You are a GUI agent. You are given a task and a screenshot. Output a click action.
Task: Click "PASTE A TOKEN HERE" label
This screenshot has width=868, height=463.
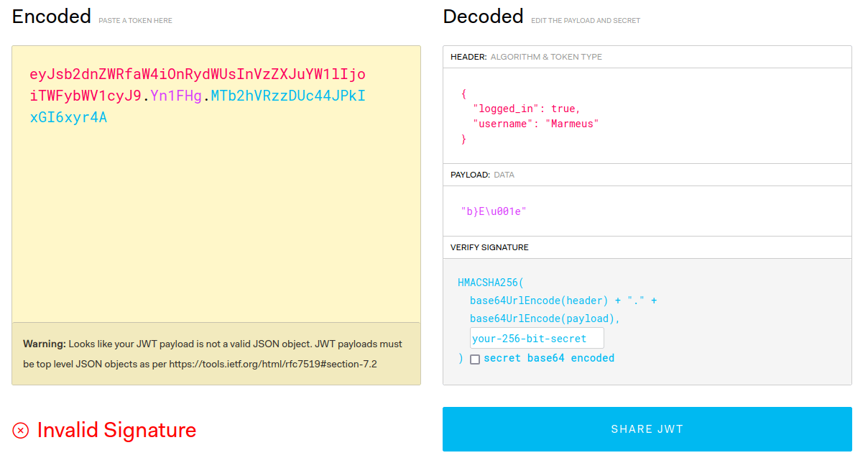[135, 21]
